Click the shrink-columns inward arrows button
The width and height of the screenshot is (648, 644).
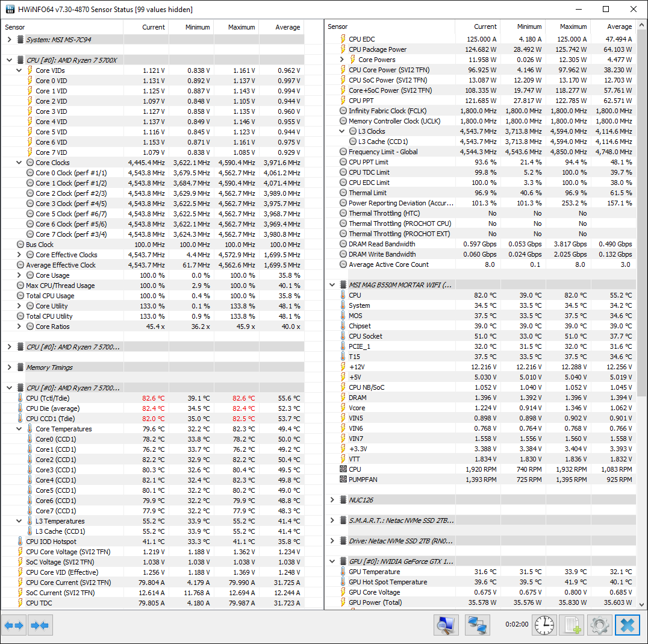[40, 625]
